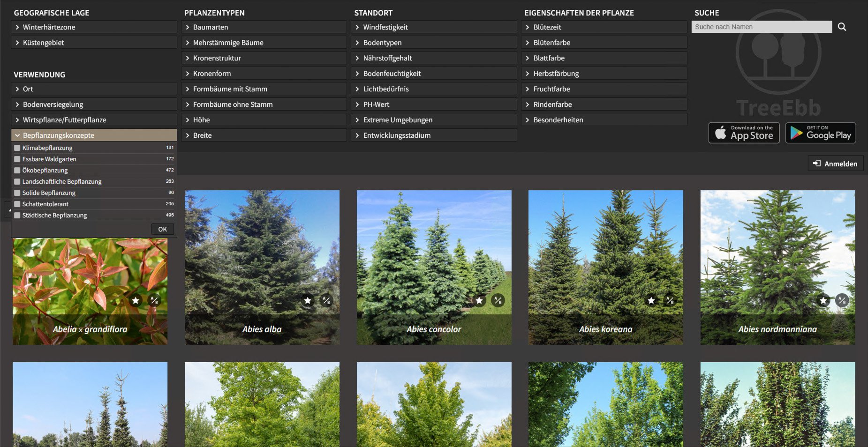Compare Abelia x grandiflora using A/B icon

coord(154,300)
